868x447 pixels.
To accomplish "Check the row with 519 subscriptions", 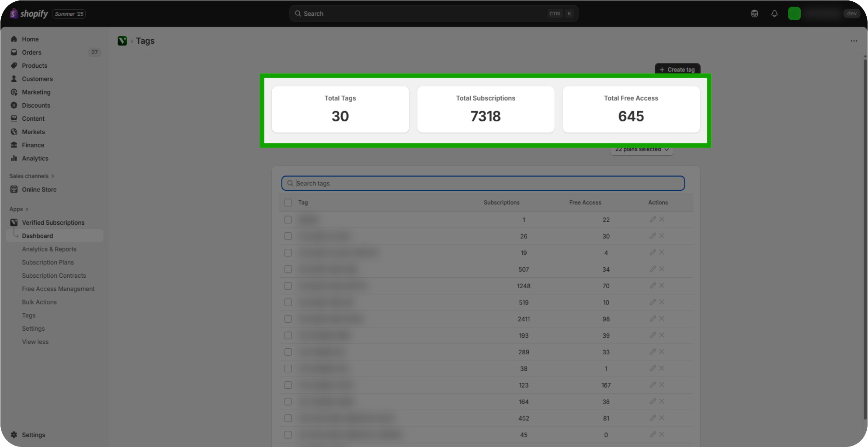I will (288, 302).
